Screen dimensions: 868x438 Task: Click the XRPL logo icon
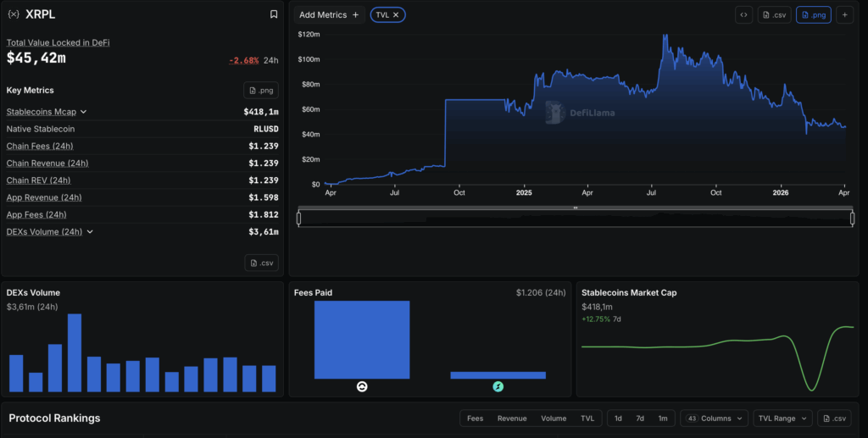pyautogui.click(x=14, y=14)
